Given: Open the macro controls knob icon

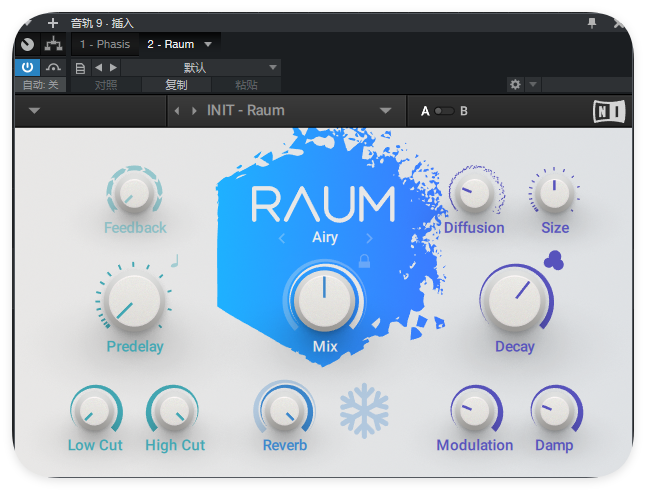Looking at the screenshot, I should pos(28,44).
